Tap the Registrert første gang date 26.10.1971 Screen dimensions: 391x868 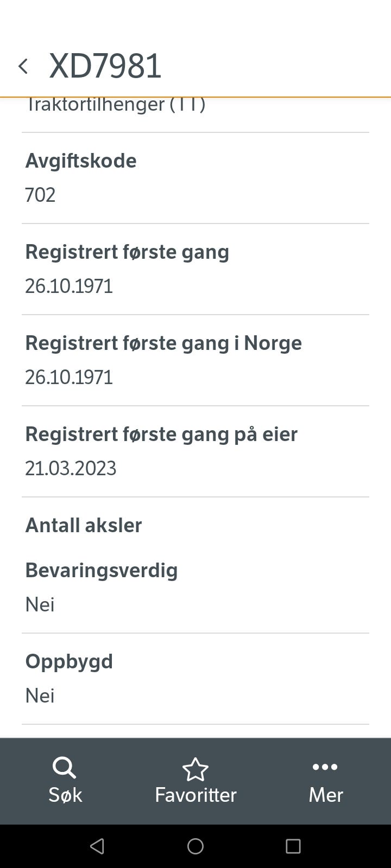tap(69, 286)
